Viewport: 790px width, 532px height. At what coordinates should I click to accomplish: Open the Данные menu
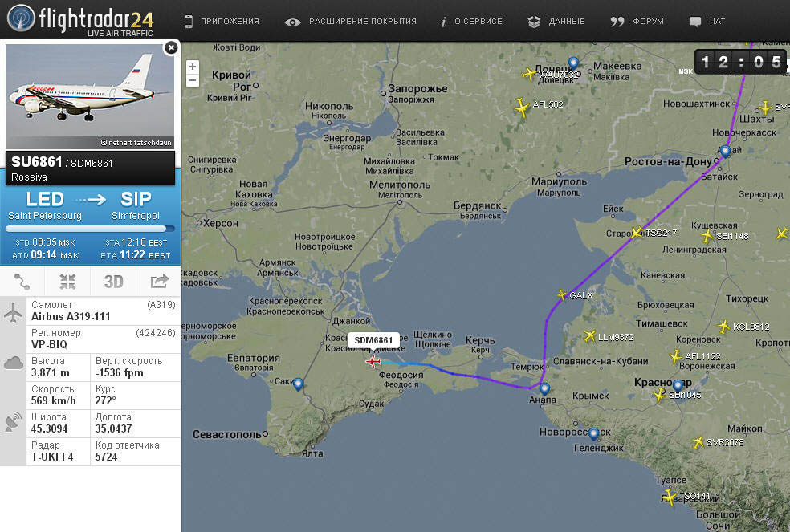pyautogui.click(x=556, y=22)
